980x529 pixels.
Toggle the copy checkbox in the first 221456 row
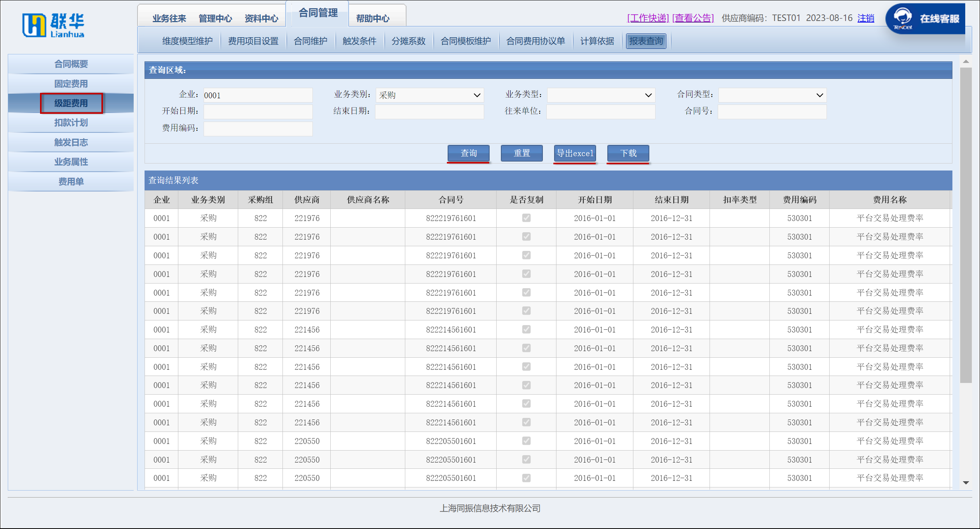coord(526,330)
